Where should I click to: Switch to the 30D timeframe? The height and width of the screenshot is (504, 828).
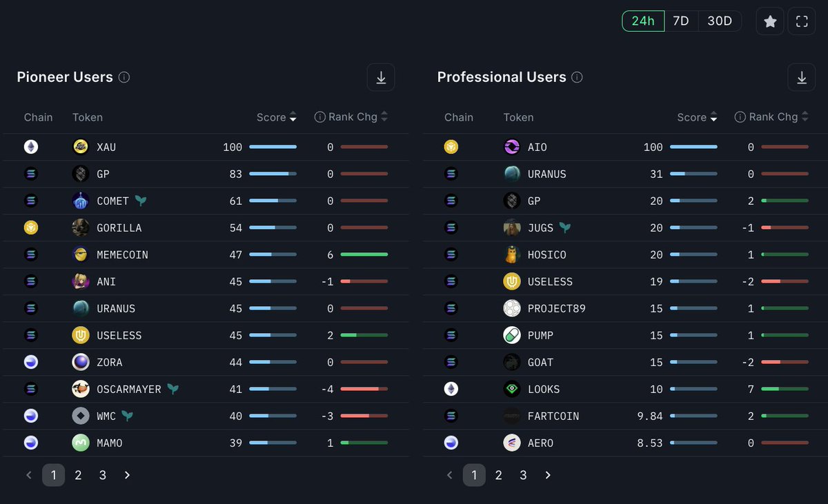(x=720, y=21)
